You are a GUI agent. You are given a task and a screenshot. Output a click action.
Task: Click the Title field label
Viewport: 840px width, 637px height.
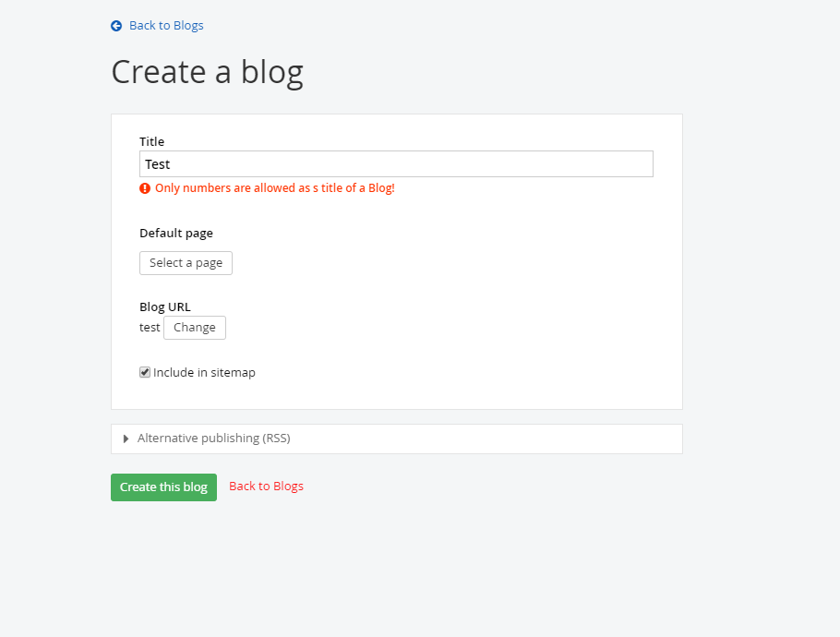click(x=151, y=141)
